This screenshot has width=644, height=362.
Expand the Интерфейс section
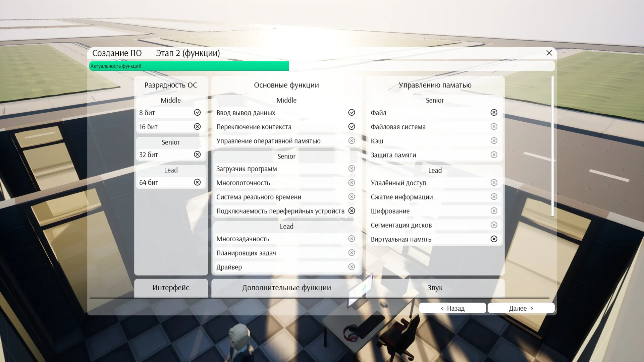coord(171,288)
